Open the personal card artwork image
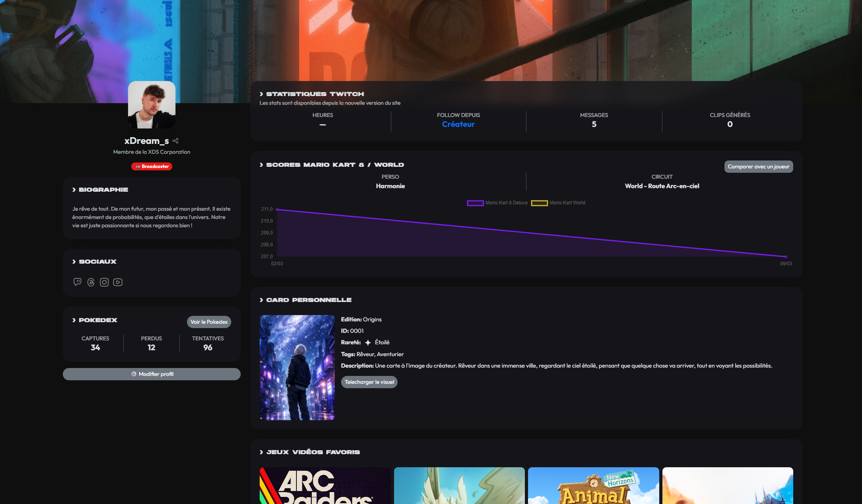 coord(297,367)
